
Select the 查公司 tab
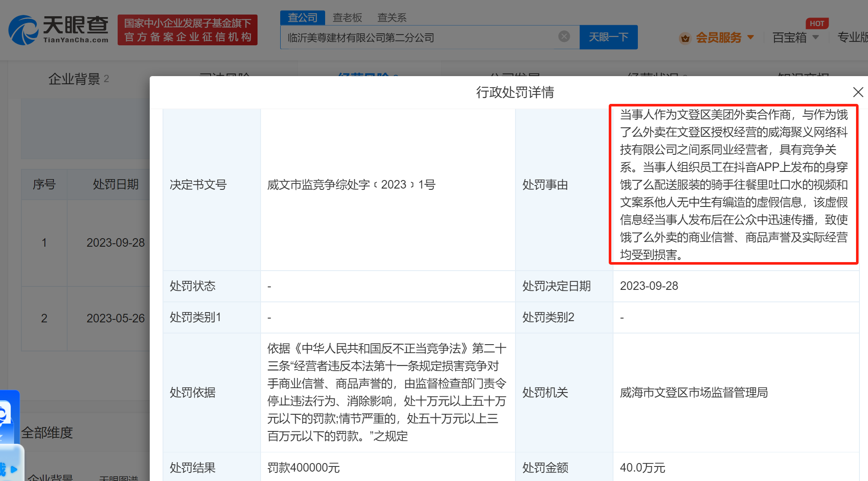pyautogui.click(x=302, y=18)
